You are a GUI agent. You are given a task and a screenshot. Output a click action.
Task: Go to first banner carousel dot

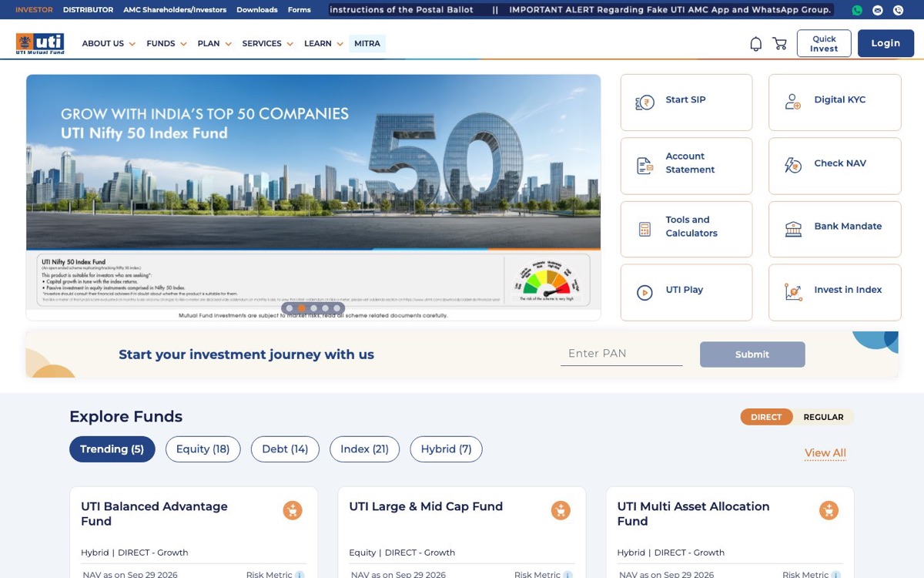pos(290,308)
